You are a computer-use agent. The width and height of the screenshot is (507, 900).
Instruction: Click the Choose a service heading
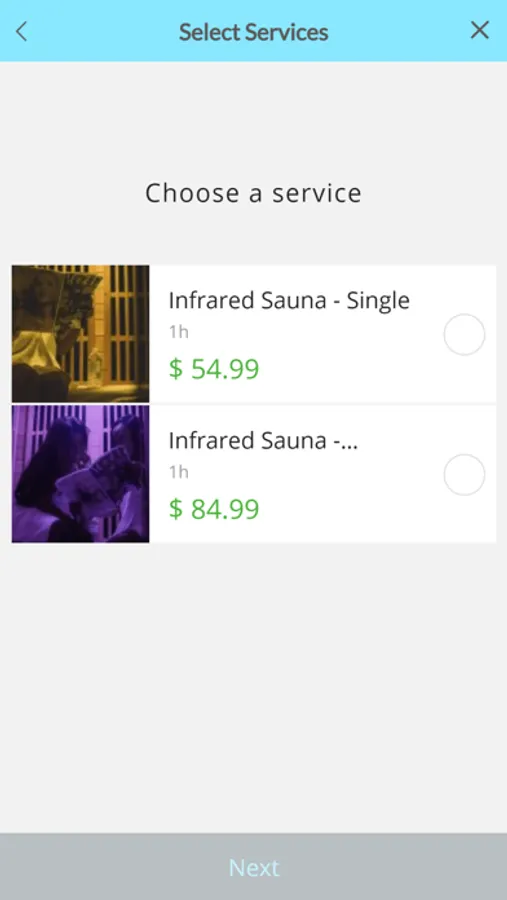(253, 193)
